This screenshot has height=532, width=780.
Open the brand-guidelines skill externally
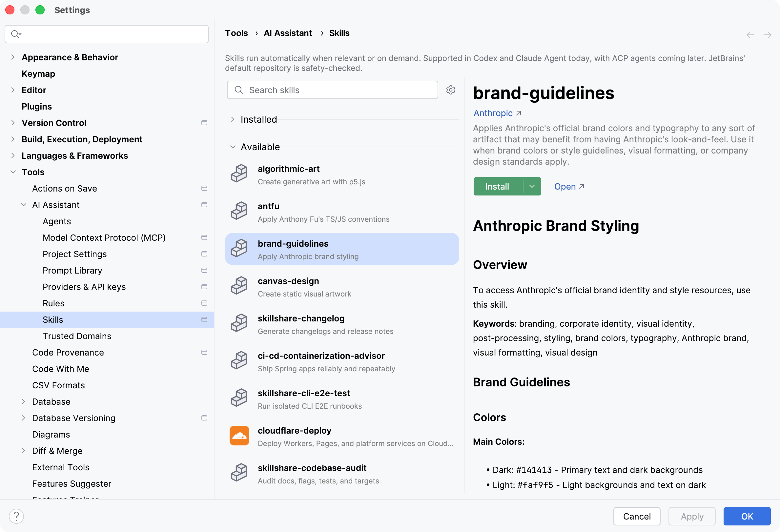[569, 186]
